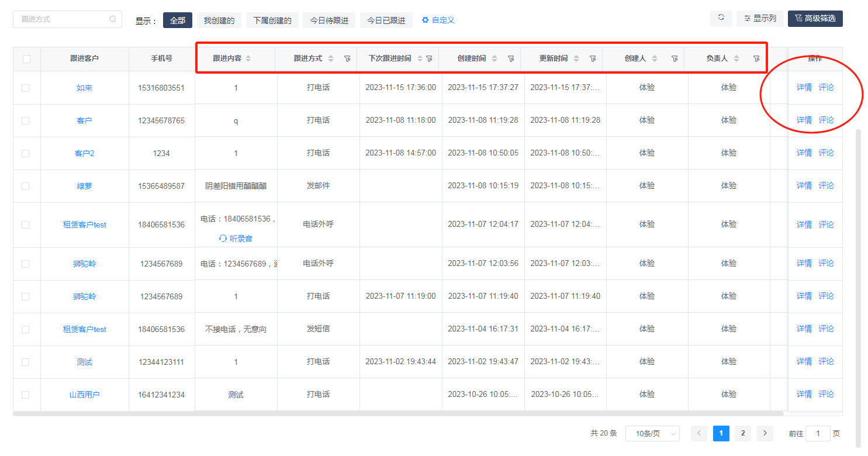Check the checkbox for 如来 row

pos(25,88)
